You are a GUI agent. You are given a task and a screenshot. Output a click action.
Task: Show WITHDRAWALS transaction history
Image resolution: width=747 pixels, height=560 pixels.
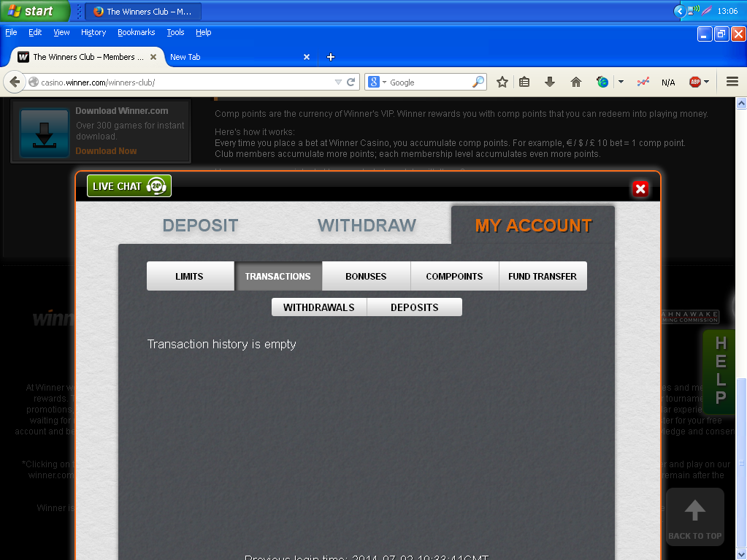coord(318,307)
